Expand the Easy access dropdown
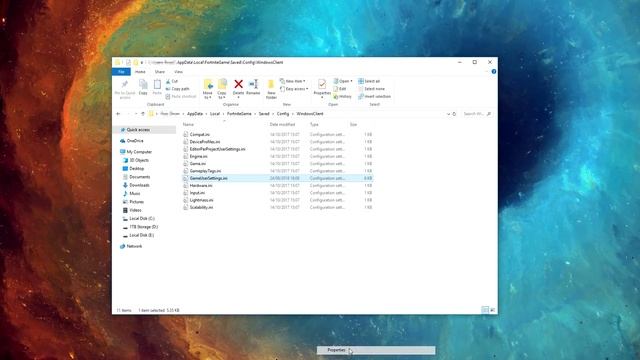Viewport: 640px width, 360px height. [x=294, y=89]
